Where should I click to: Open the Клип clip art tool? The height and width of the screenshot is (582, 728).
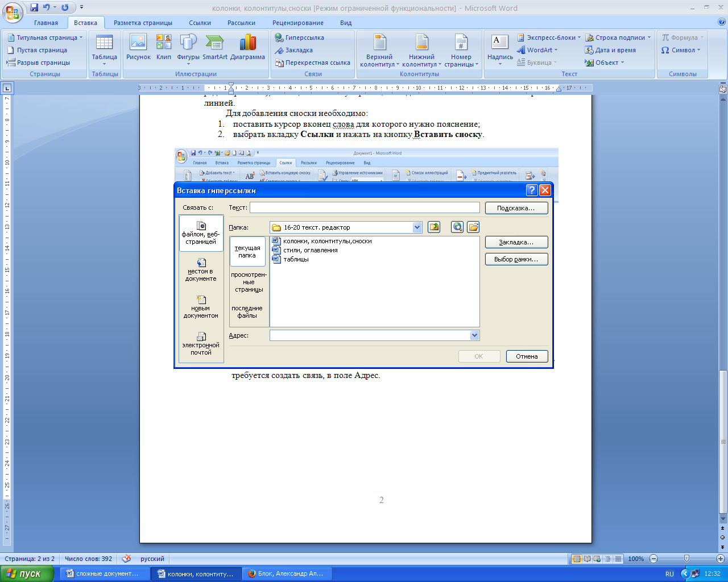pos(164,47)
